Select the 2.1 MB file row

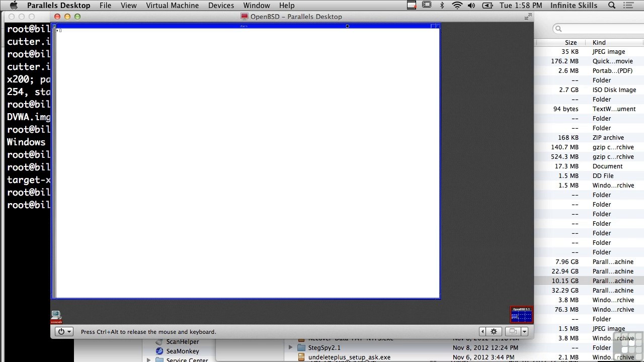590,357
